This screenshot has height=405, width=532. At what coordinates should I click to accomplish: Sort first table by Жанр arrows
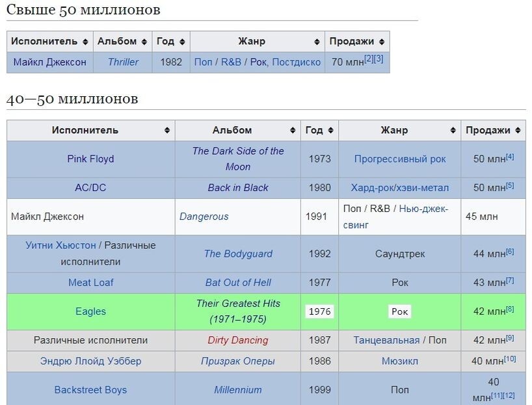click(x=317, y=42)
